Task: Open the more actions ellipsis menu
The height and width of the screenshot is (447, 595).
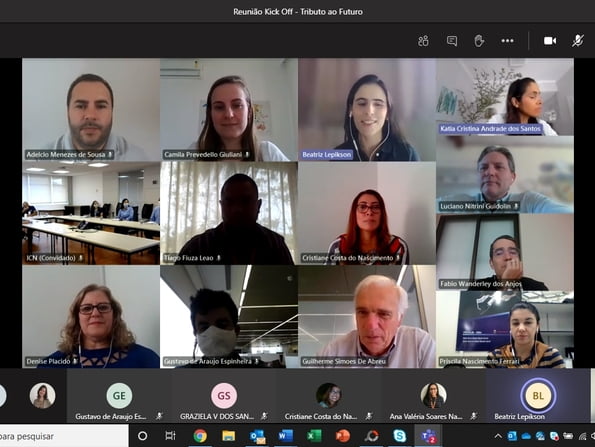Action: 507,41
